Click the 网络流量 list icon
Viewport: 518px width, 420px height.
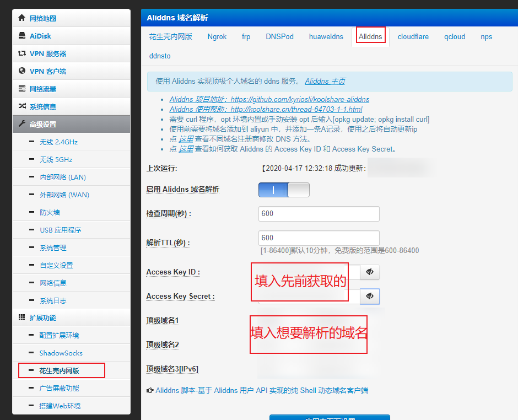(x=22, y=89)
